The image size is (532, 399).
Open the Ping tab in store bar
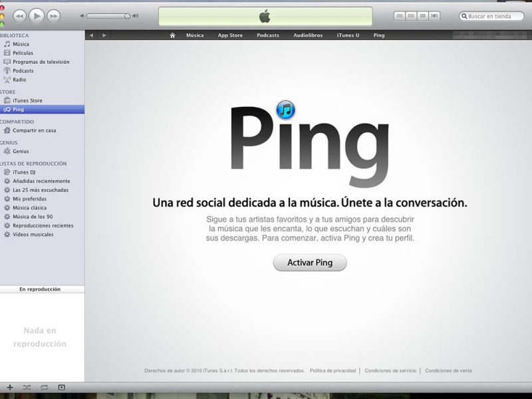tap(378, 35)
